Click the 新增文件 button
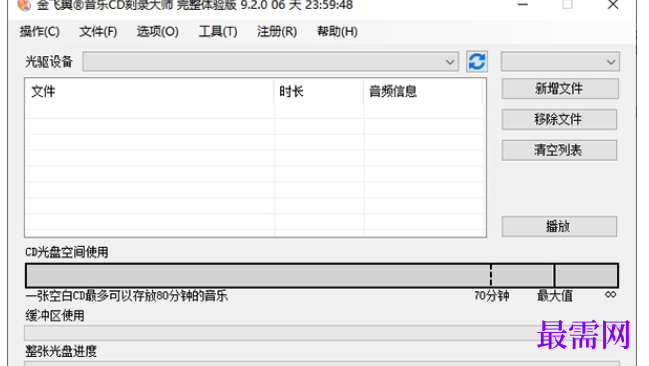 pyautogui.click(x=560, y=89)
